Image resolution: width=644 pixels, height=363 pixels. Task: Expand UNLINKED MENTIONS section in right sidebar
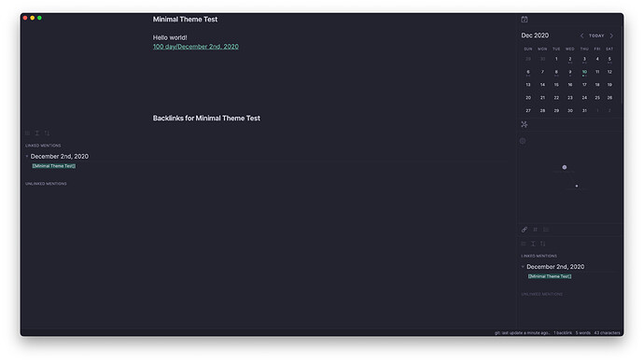[x=541, y=294]
